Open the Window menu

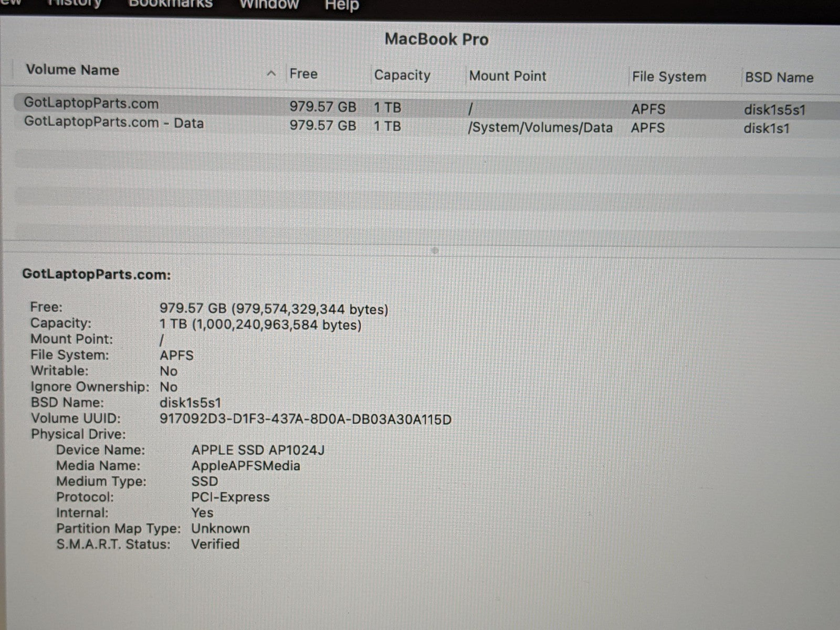269,4
